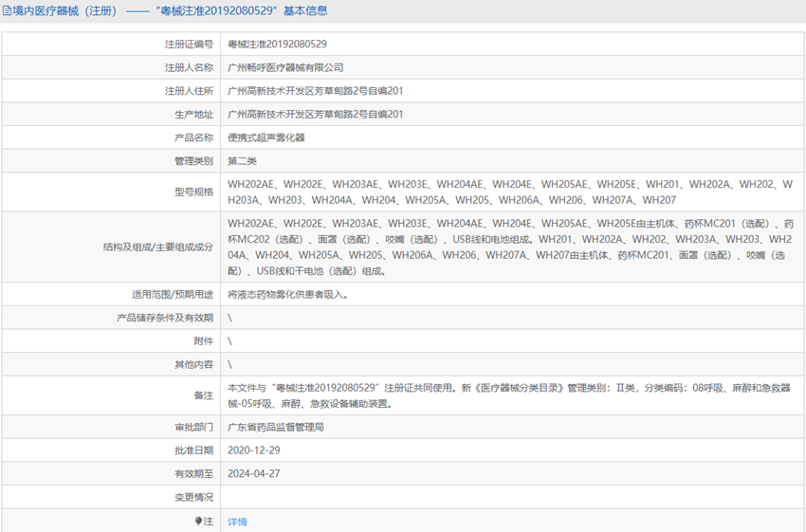806x532 pixels.
Task: Click the 适用范围/预期用途 label
Action: click(x=173, y=295)
